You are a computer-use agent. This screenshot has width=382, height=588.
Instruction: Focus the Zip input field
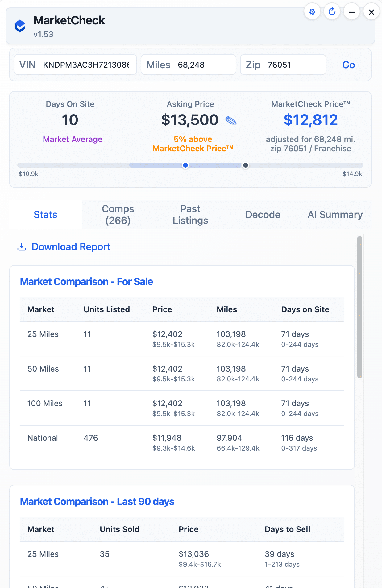pos(283,65)
